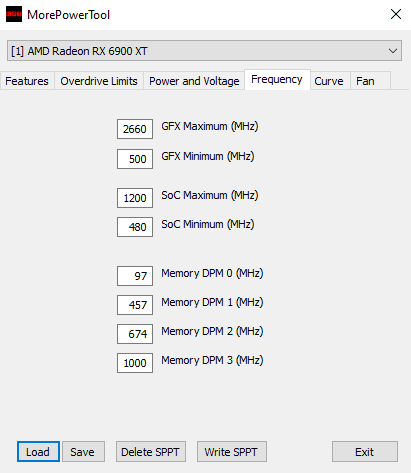Select the Power and Voltage tab
The height and width of the screenshot is (473, 411).
pyautogui.click(x=194, y=81)
